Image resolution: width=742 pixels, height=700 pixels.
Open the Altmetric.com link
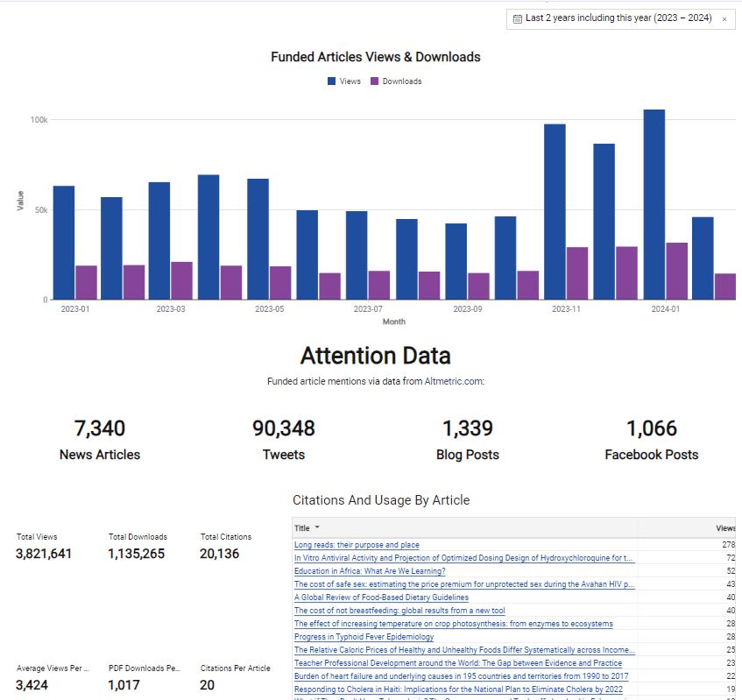coord(454,381)
